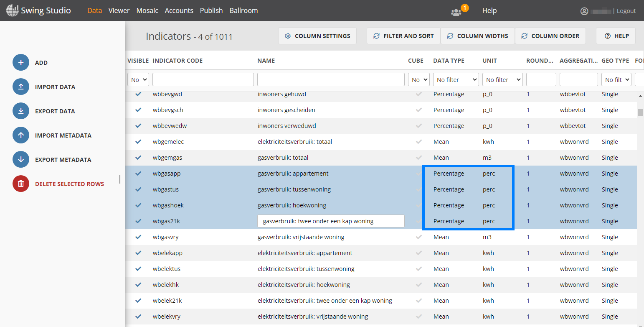The height and width of the screenshot is (327, 644).
Task: Click the Geo Type column header
Action: [x=615, y=61]
